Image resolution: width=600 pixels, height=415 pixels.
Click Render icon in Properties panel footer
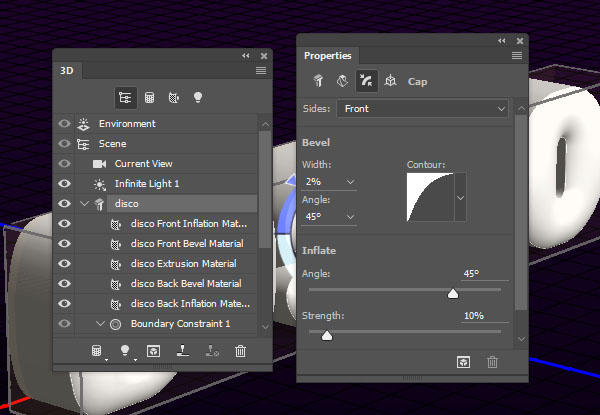[463, 362]
